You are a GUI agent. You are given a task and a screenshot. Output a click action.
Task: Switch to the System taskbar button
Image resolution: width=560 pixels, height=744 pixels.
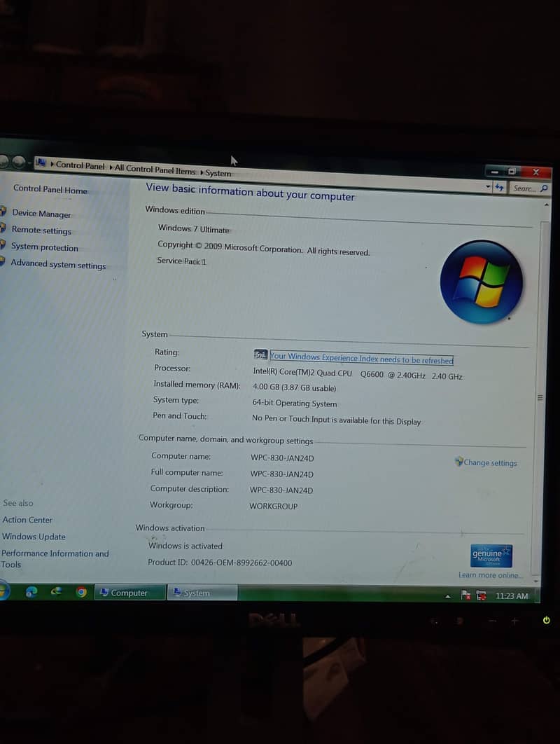202,593
